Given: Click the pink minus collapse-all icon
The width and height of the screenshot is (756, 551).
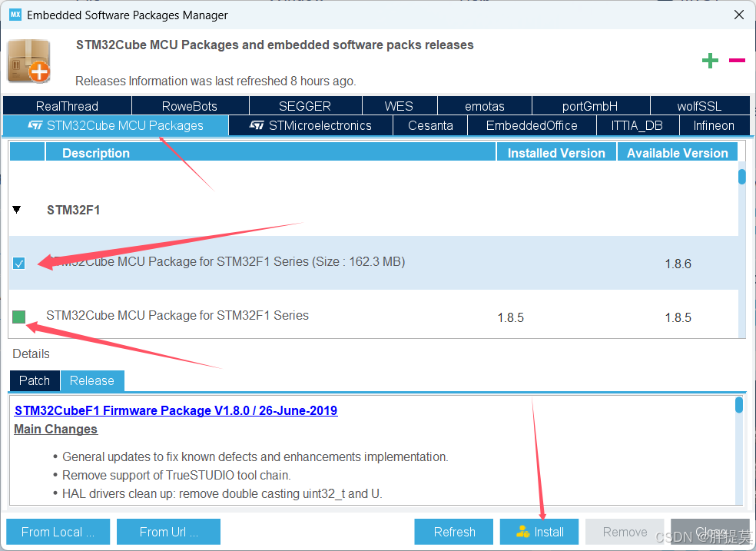Looking at the screenshot, I should [x=737, y=60].
